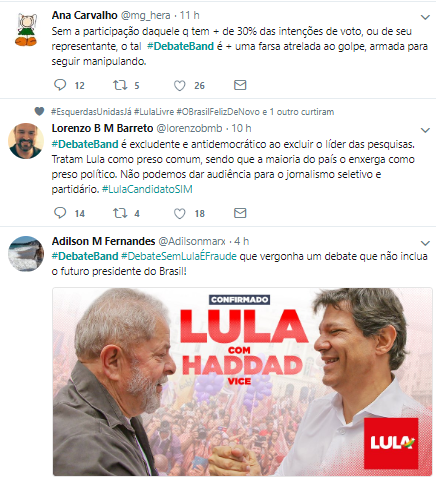436x483 pixels.
Task: Open Adilson M Fernandes' beach avatar
Action: click(x=26, y=254)
